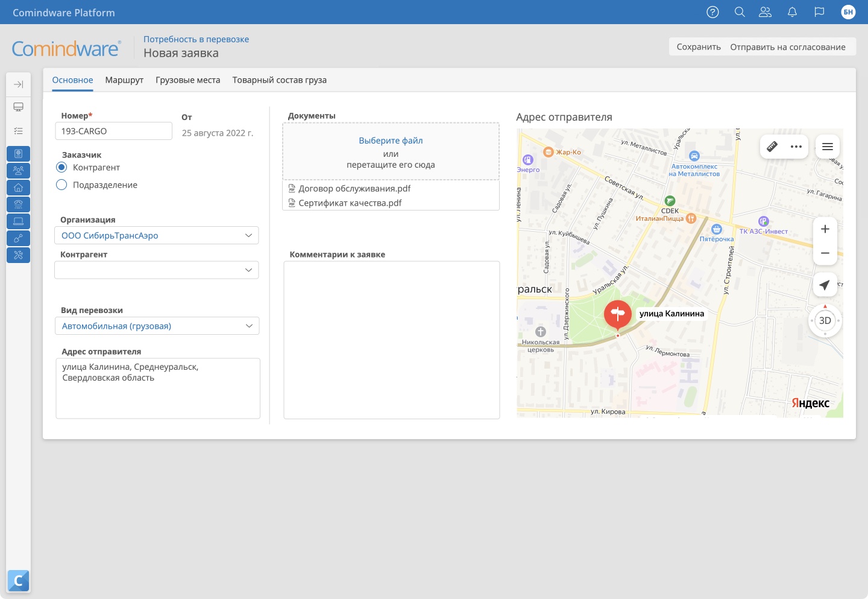This screenshot has height=599, width=868.
Task: Click PDF icon beside Договор обслуживания.pdf
Action: (292, 188)
